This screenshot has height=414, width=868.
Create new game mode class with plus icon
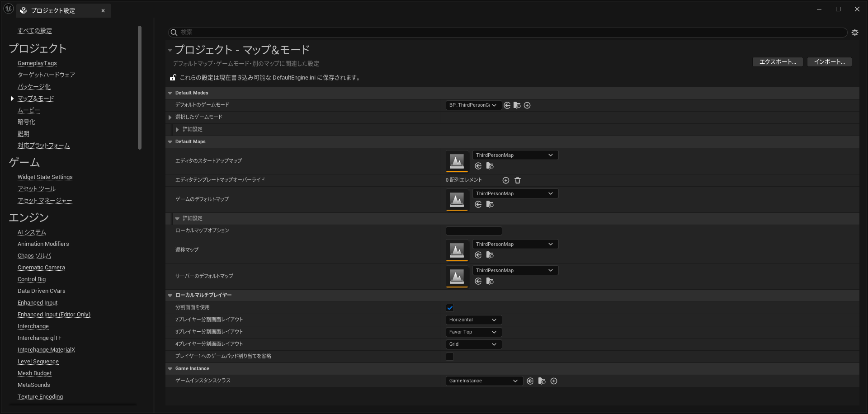click(x=527, y=105)
